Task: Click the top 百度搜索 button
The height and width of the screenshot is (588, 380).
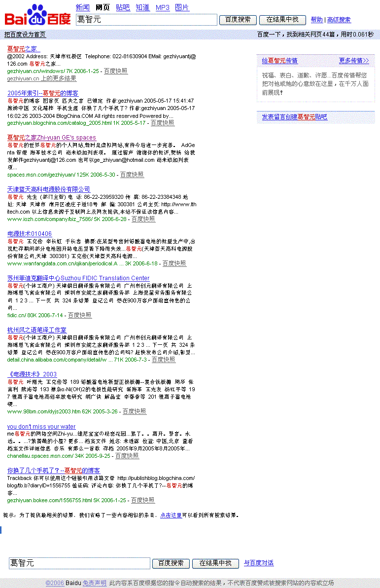Action: tap(238, 20)
